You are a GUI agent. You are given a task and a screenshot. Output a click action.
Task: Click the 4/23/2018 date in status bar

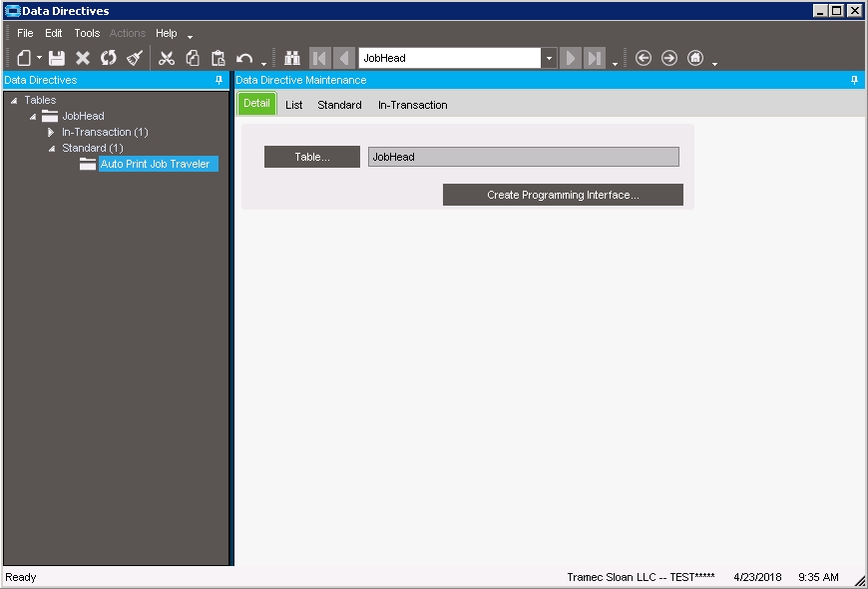pos(757,577)
